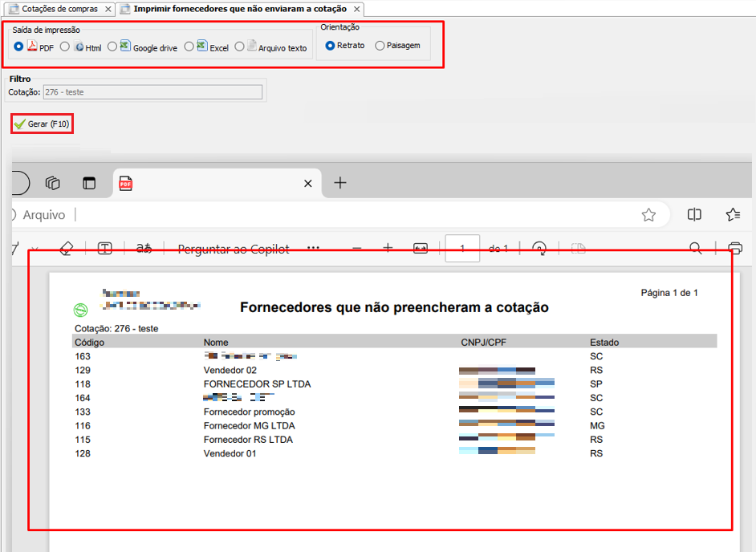
Task: Open the browser split screen icon
Action: [694, 215]
